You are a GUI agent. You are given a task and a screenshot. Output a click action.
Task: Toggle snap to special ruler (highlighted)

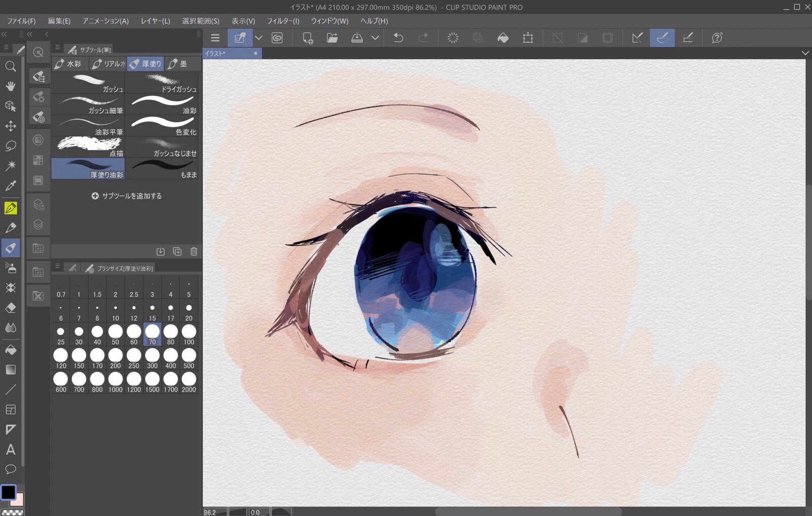point(662,38)
